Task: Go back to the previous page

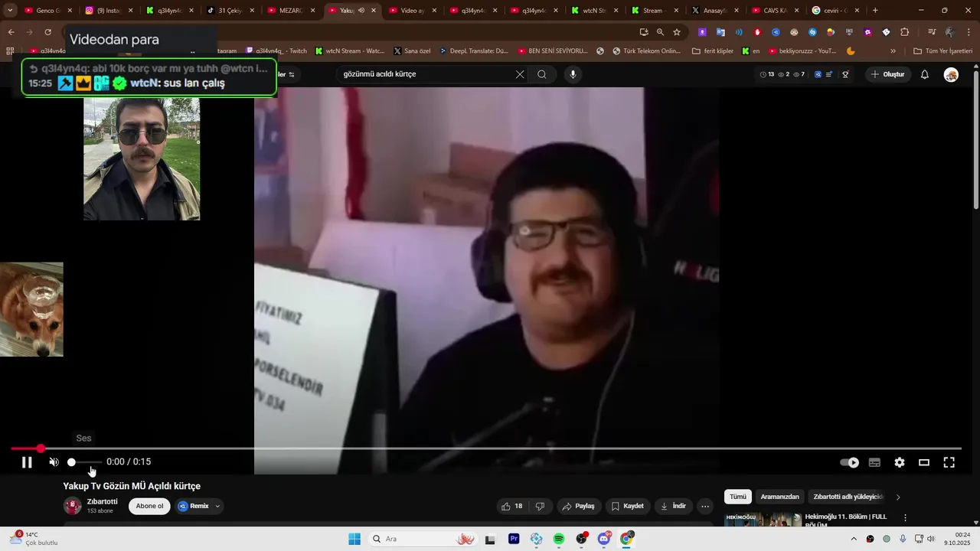Action: [x=11, y=32]
